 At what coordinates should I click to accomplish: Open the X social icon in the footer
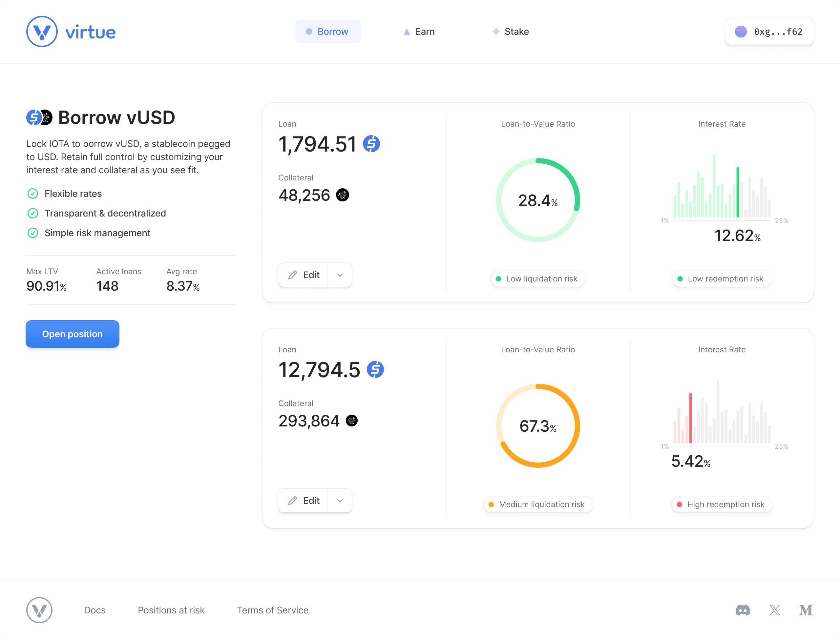pos(774,610)
